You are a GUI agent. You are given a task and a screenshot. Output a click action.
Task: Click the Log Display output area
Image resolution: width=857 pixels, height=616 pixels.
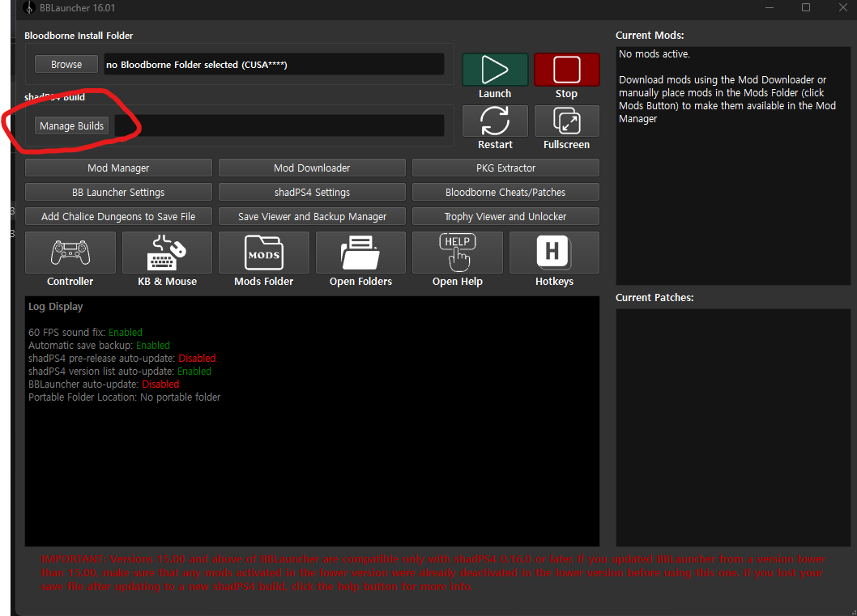point(312,421)
